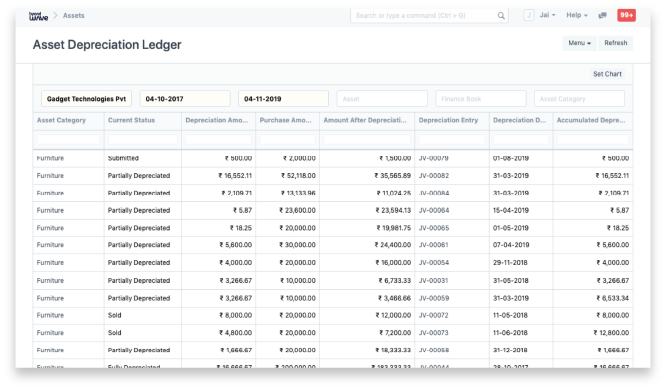This screenshot has height=390, width=666.
Task: Open the 99+ notifications badge
Action: (x=626, y=15)
